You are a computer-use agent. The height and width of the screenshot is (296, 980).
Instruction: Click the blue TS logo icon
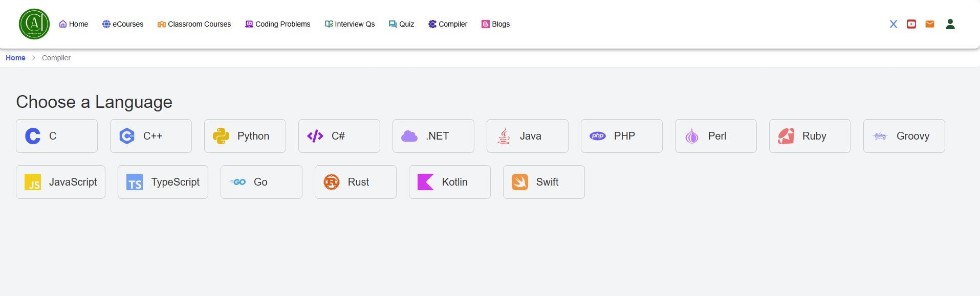tap(135, 182)
